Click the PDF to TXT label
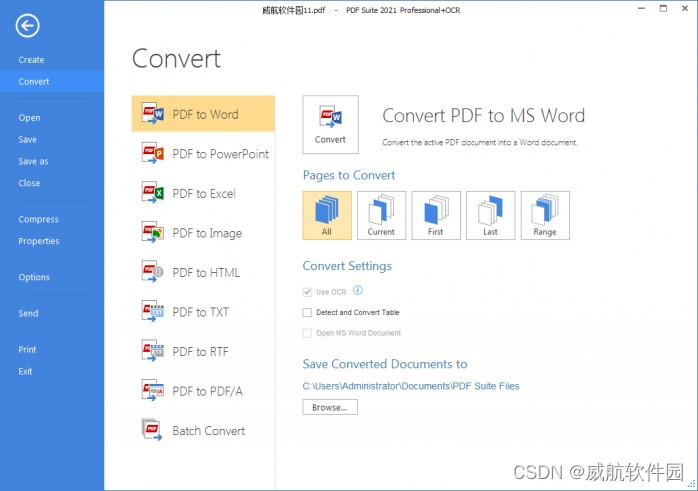Image resolution: width=698 pixels, height=491 pixels. 200,312
